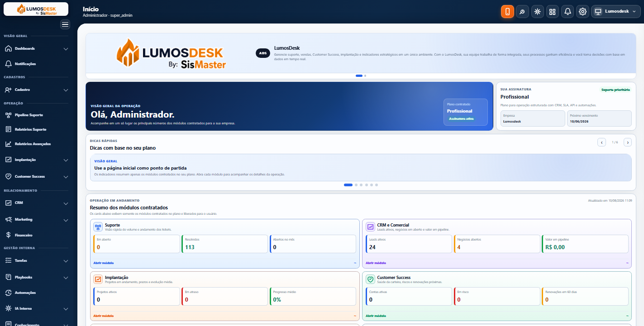Click the CRM sidebar icon
This screenshot has width=644, height=326.
8,203
